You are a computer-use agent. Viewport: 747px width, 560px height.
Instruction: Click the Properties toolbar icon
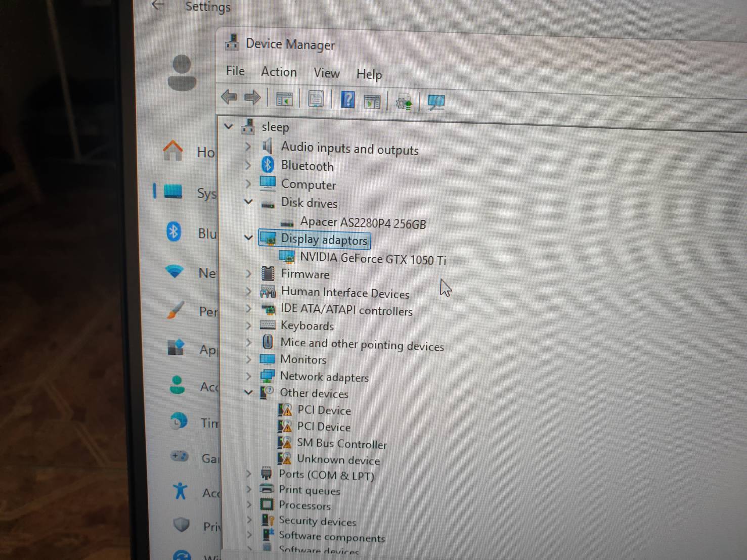[x=316, y=99]
